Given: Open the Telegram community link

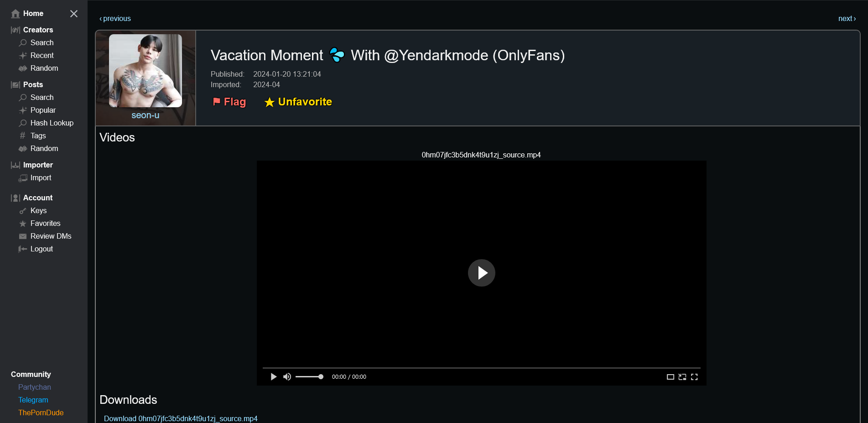Looking at the screenshot, I should 33,400.
